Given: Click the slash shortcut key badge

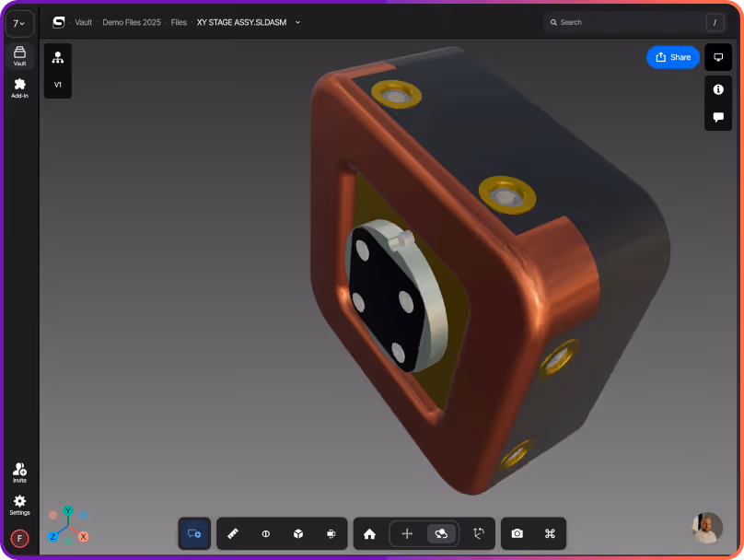Looking at the screenshot, I should [x=715, y=22].
